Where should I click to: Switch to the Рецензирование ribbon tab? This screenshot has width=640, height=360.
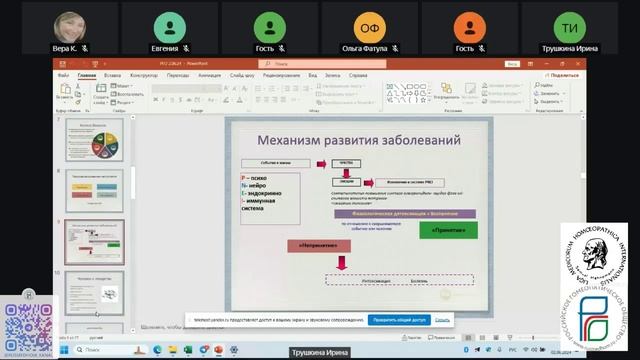(x=281, y=76)
